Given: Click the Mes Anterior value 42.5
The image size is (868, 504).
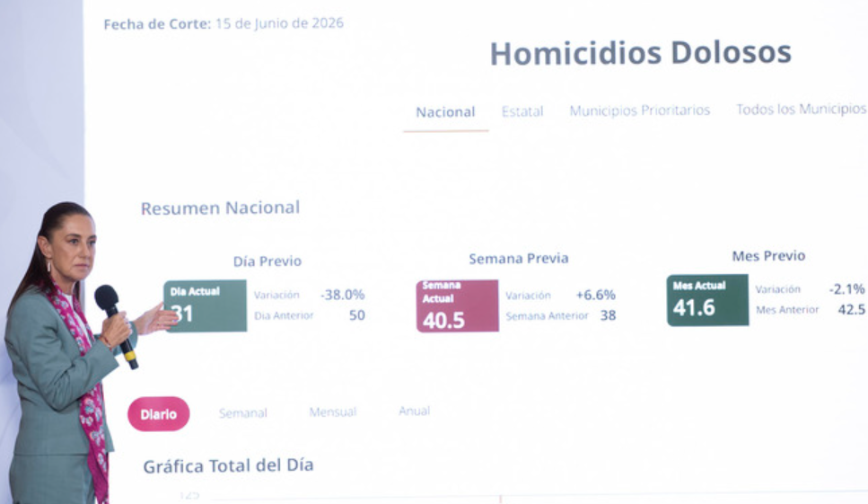Looking at the screenshot, I should (851, 310).
